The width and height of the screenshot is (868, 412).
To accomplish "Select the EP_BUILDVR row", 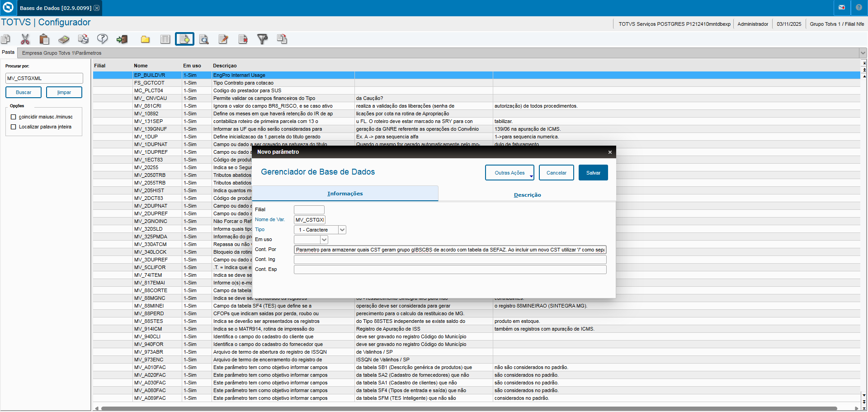I will pyautogui.click(x=476, y=75).
